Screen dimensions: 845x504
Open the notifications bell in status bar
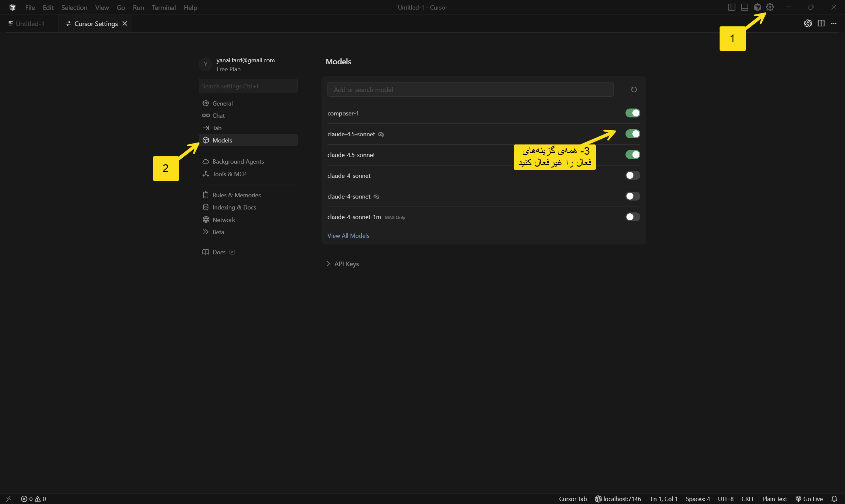tap(834, 499)
